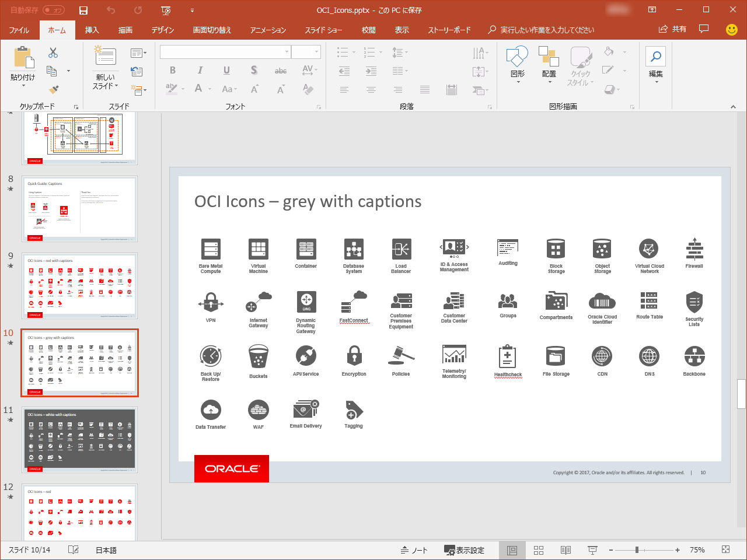The width and height of the screenshot is (747, 560).
Task: Select the Encryption lock icon on slide
Action: click(x=354, y=356)
